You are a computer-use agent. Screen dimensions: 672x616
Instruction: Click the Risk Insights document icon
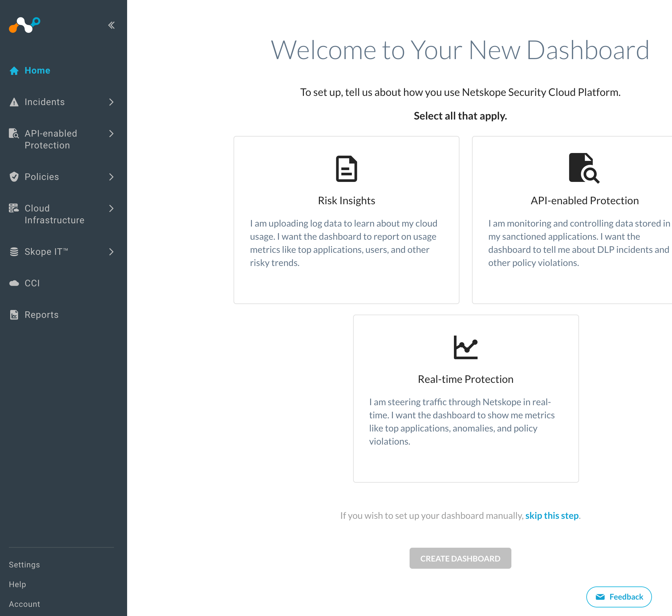[346, 169]
